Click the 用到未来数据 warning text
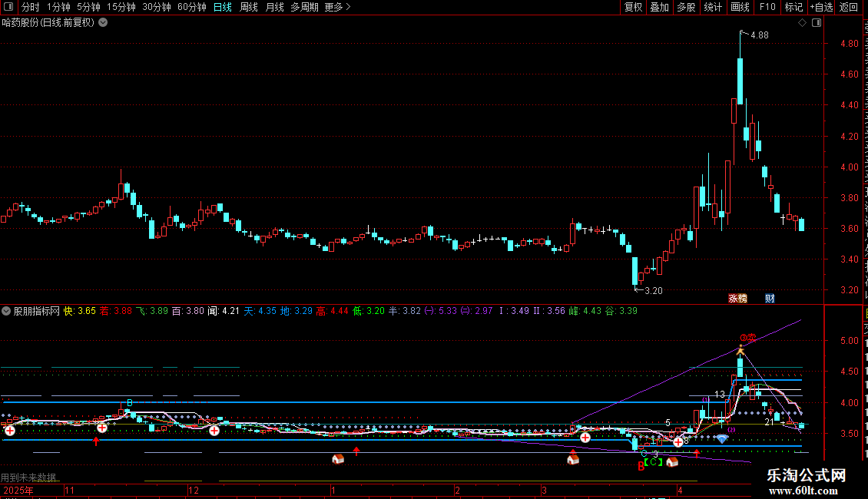 click(28, 477)
